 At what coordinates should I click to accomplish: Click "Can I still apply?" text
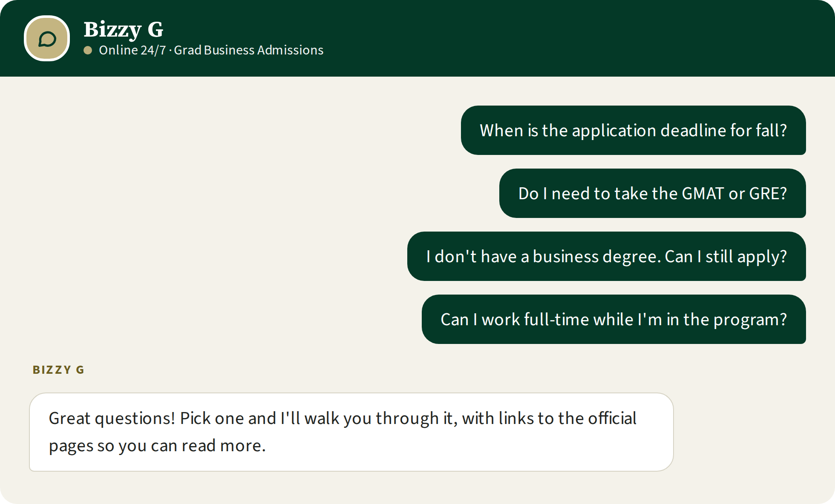point(726,257)
